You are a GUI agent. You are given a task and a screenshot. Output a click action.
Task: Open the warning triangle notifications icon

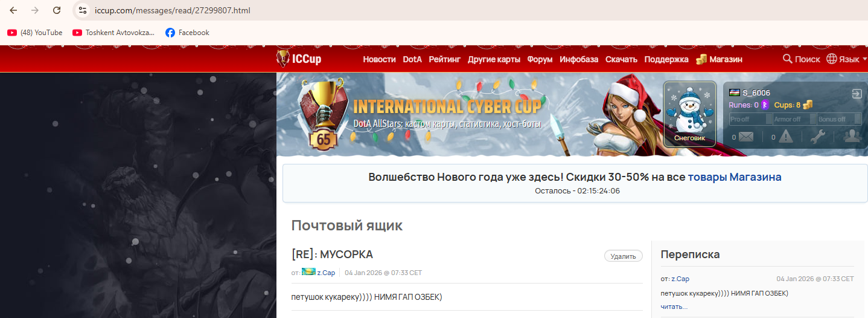point(786,137)
